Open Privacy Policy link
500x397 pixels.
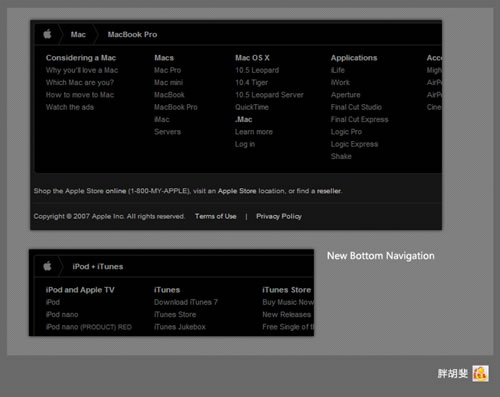[279, 216]
